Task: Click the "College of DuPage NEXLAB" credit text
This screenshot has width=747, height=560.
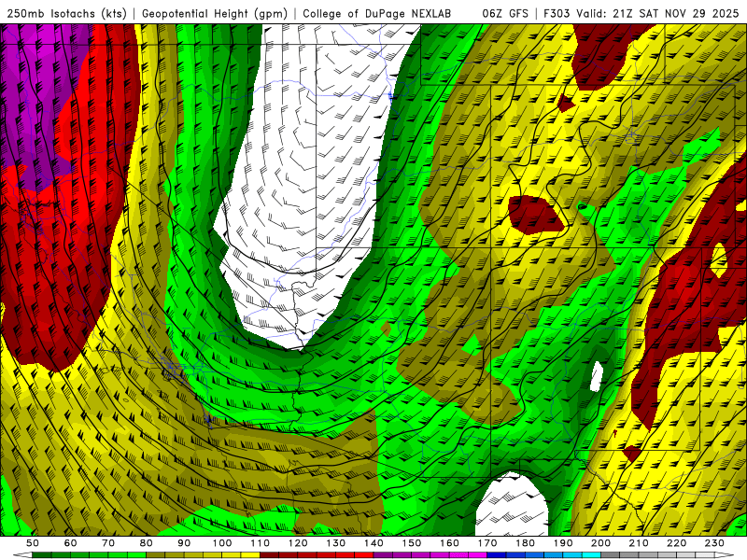Action: pos(376,13)
